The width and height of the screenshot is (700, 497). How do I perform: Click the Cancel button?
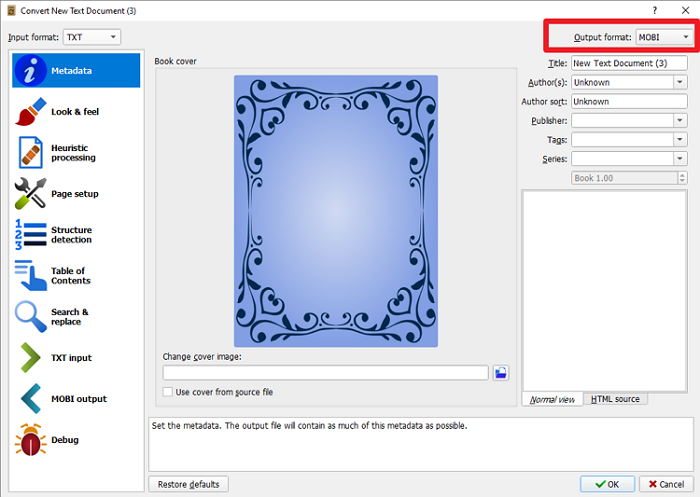[666, 484]
